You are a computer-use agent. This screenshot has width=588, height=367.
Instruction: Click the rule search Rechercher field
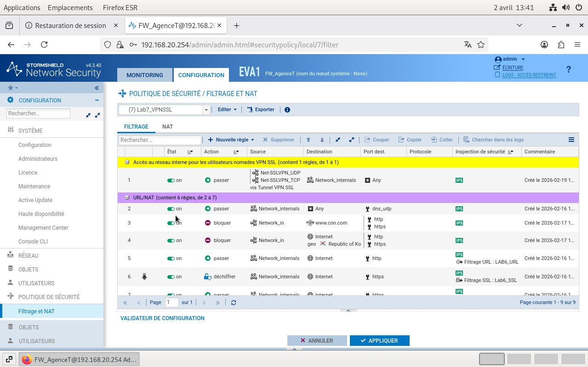(x=160, y=140)
